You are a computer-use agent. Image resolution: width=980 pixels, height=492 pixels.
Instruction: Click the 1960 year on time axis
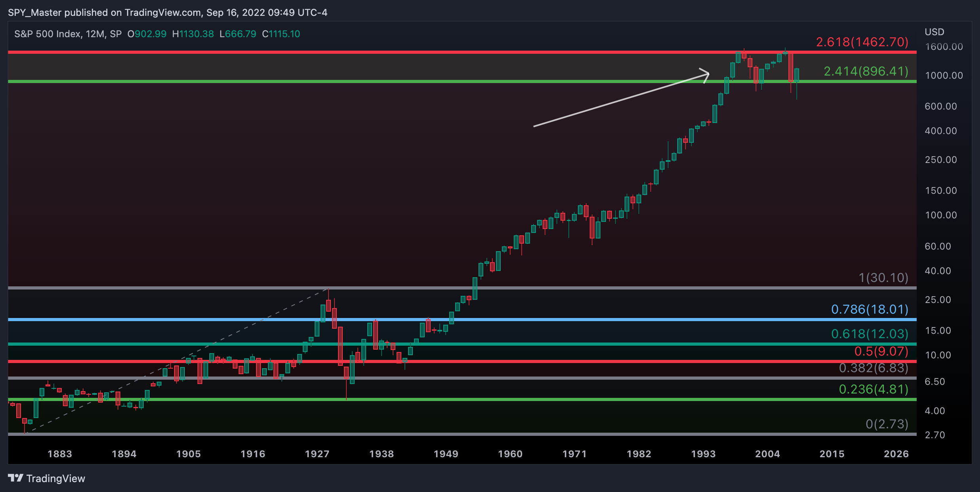coord(510,454)
